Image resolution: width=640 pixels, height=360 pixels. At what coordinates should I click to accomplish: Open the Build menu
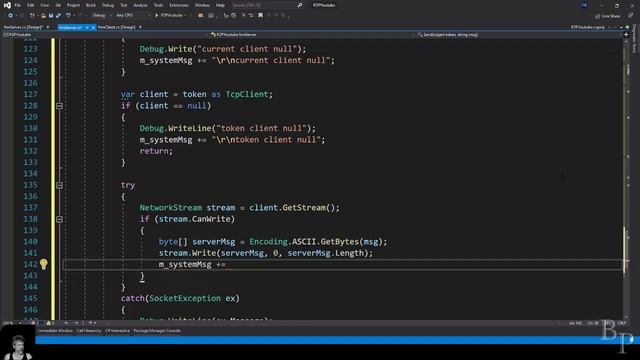coord(91,5)
